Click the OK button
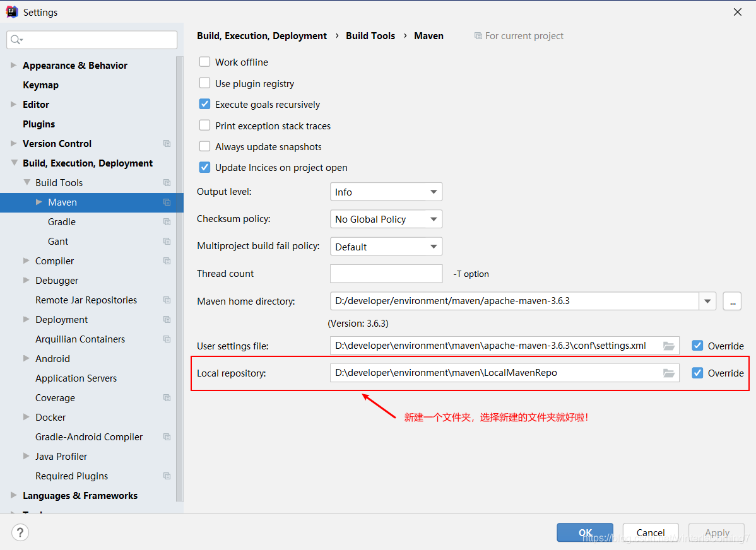756x550 pixels. 585,532
